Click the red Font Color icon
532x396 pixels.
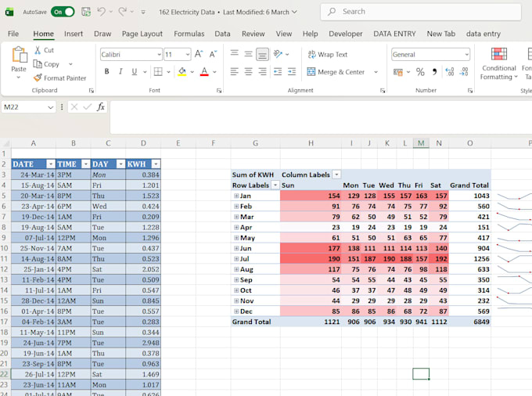point(204,71)
